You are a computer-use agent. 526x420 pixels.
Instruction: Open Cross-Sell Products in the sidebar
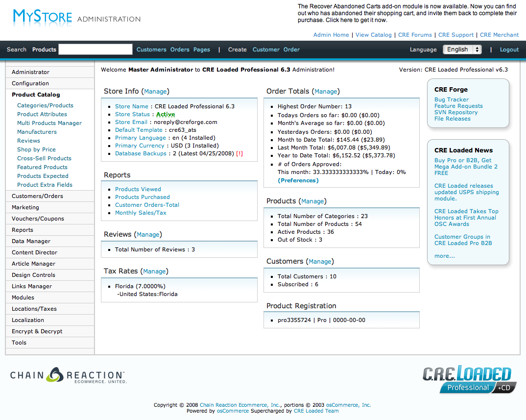click(44, 158)
